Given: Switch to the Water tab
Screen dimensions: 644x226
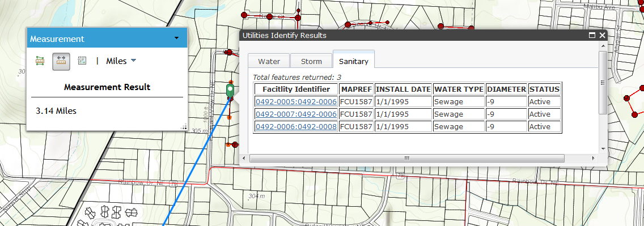Looking at the screenshot, I should pos(269,62).
